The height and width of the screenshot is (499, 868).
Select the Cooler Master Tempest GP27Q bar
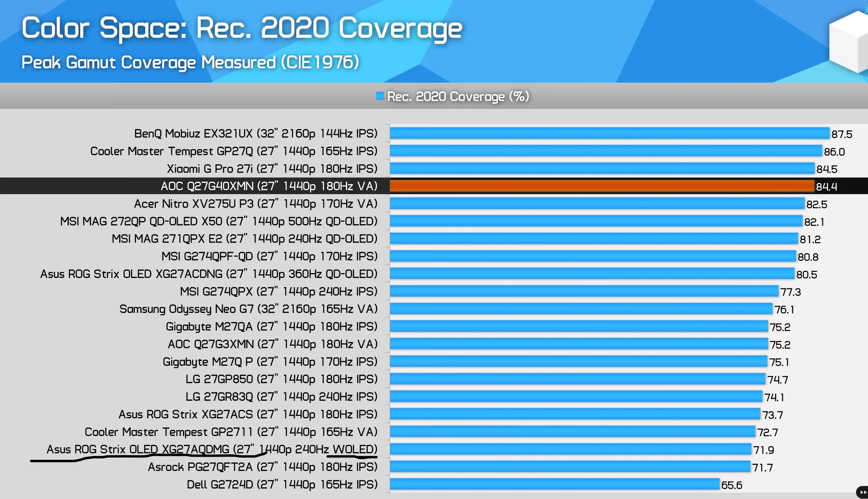tap(606, 151)
